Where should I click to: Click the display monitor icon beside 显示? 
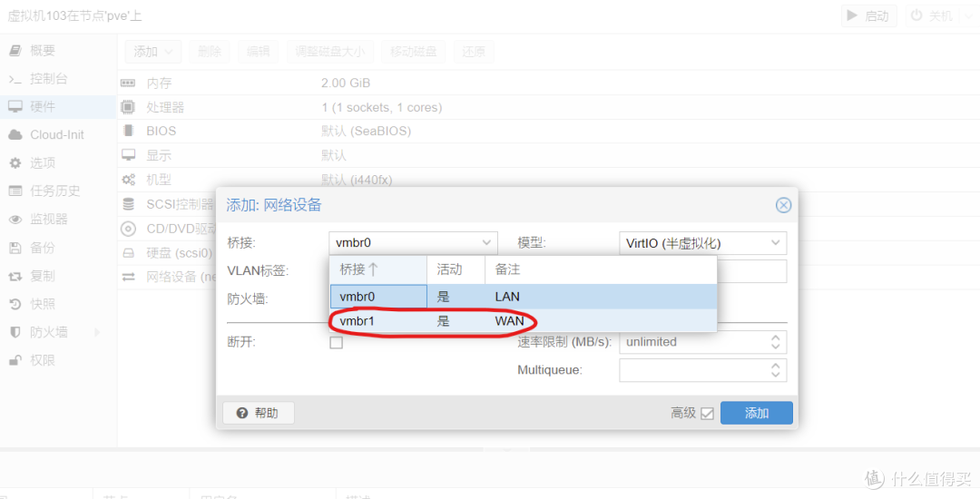[x=128, y=155]
